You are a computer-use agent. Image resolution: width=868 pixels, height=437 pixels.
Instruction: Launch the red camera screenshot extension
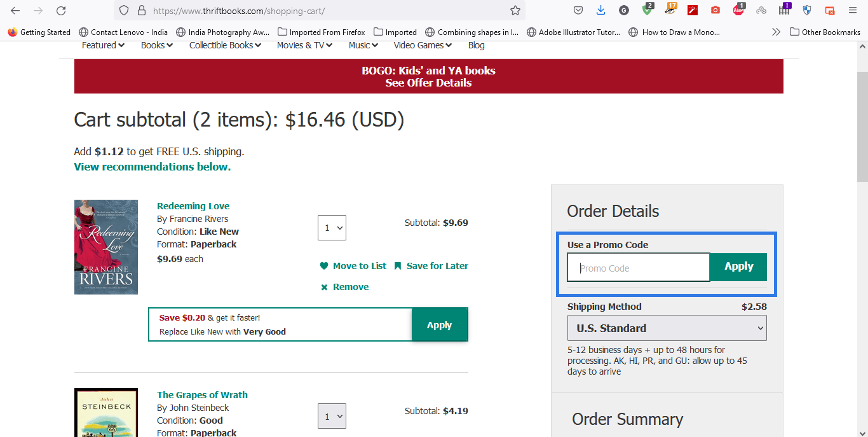715,11
